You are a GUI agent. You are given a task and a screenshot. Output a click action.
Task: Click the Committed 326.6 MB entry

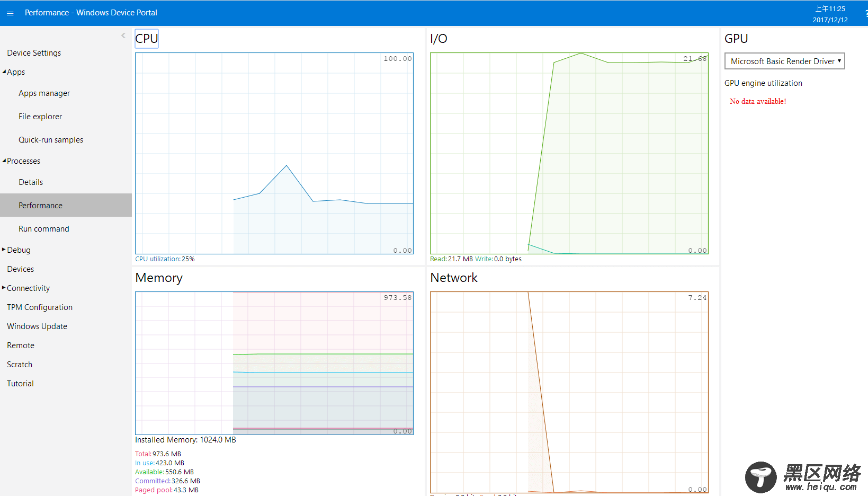click(x=167, y=481)
